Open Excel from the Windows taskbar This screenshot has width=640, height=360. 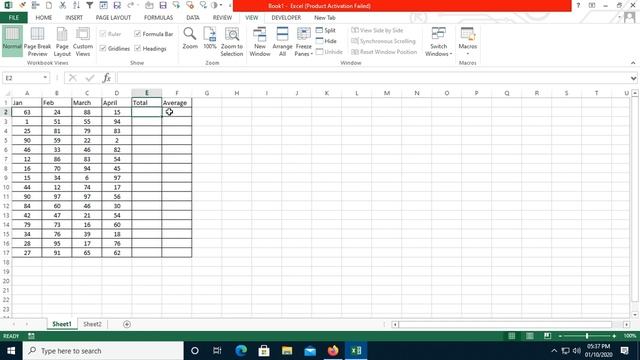pyautogui.click(x=356, y=351)
